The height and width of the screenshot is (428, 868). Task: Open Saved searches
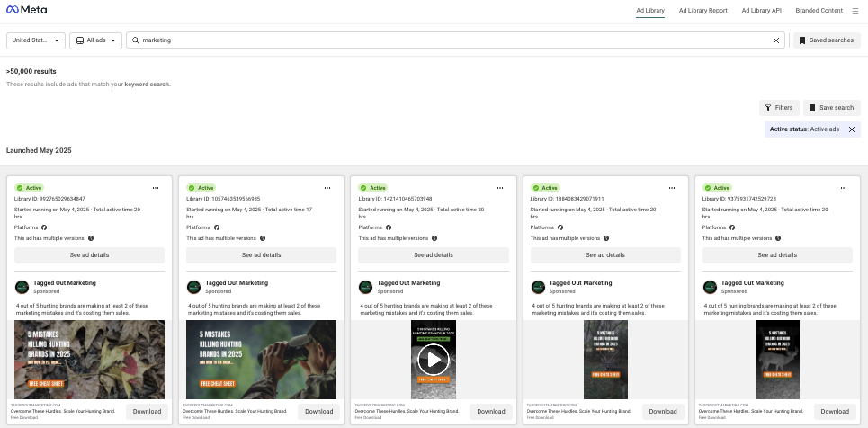click(x=827, y=40)
